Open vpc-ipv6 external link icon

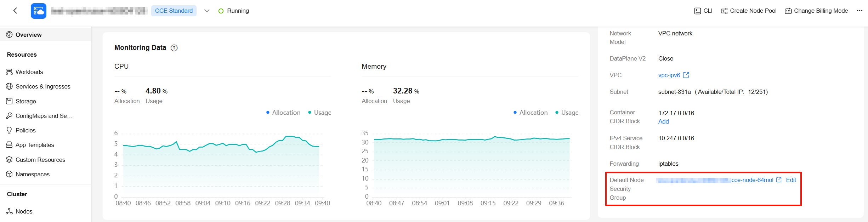686,75
